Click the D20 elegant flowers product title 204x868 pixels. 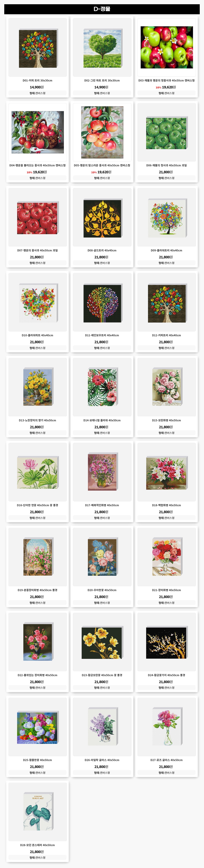pyautogui.click(x=102, y=590)
